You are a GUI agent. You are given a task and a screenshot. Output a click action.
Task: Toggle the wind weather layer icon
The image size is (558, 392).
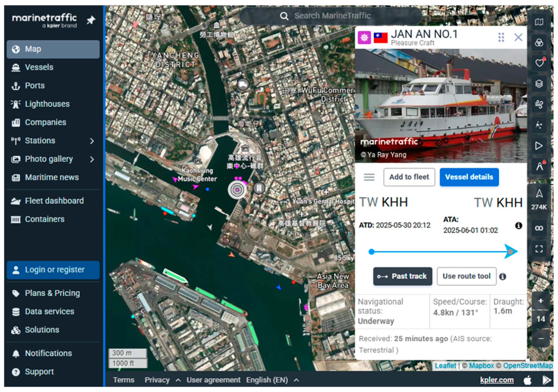pos(539,104)
